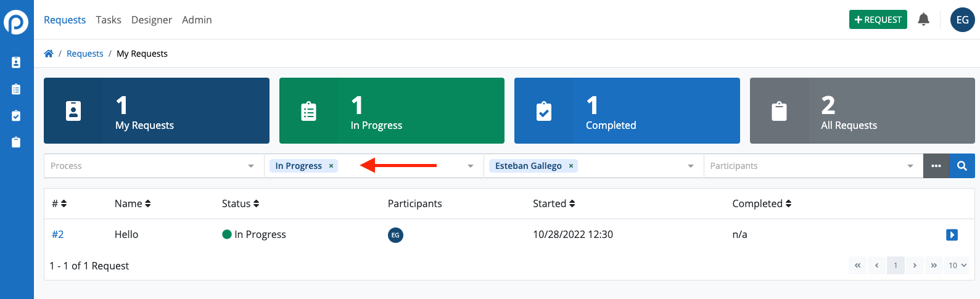980x299 pixels.
Task: Expand the Process filter dropdown
Action: point(251,166)
